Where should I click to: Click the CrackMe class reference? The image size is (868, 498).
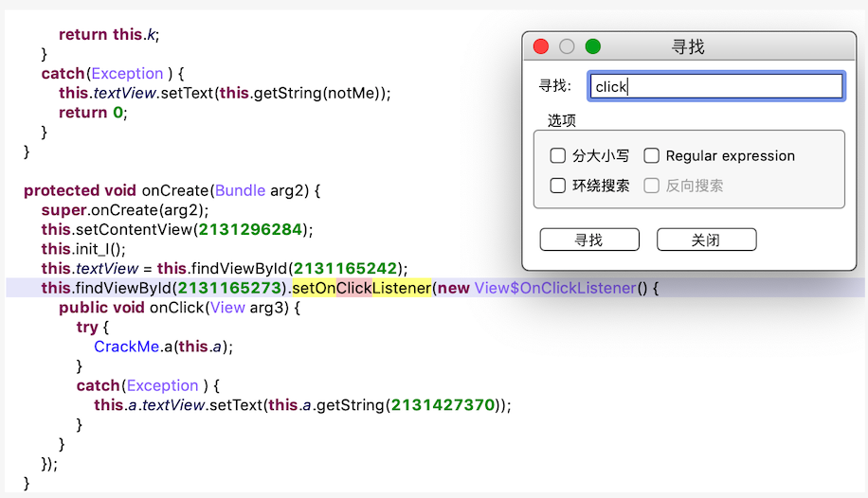pos(127,347)
